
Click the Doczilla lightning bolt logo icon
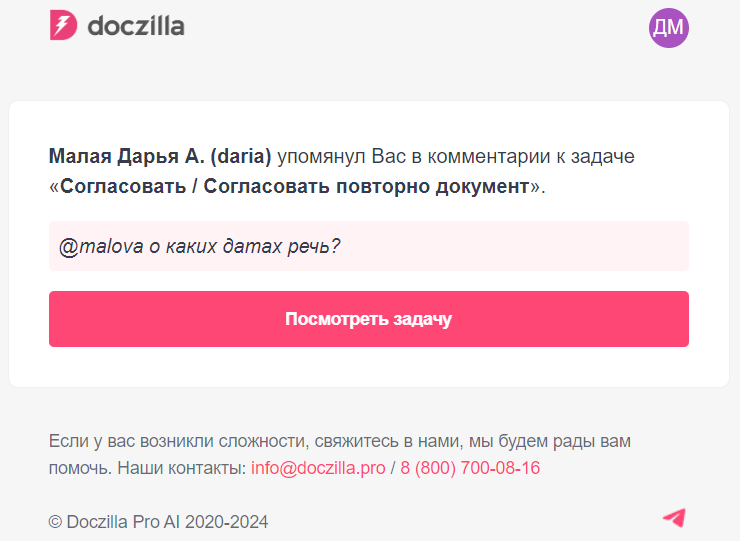coord(63,26)
